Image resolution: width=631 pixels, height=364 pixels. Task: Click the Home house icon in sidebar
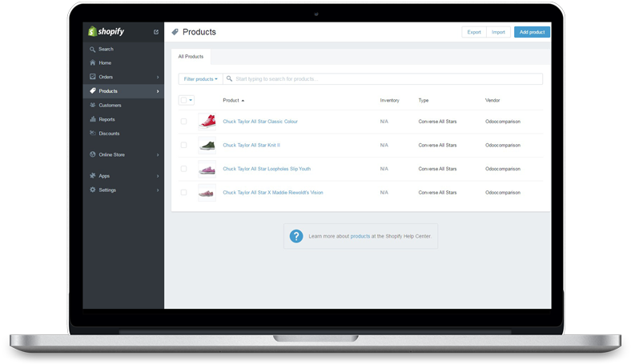point(93,62)
